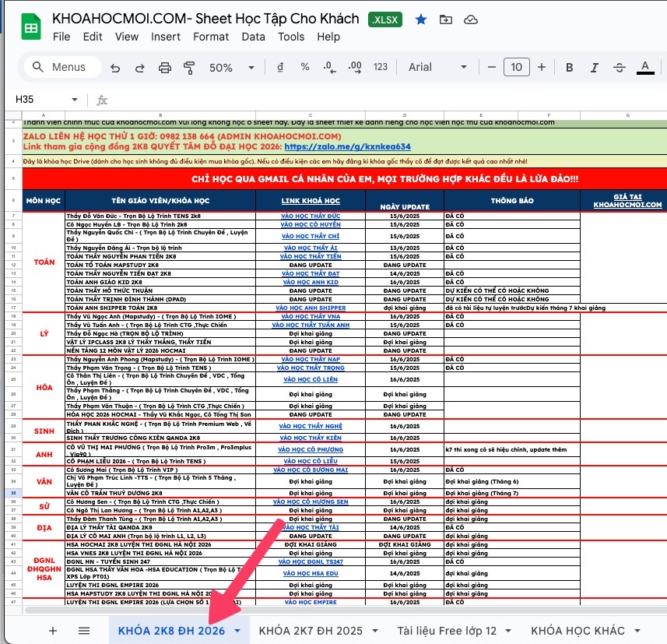
Task: Format cell as percent
Action: (304, 67)
